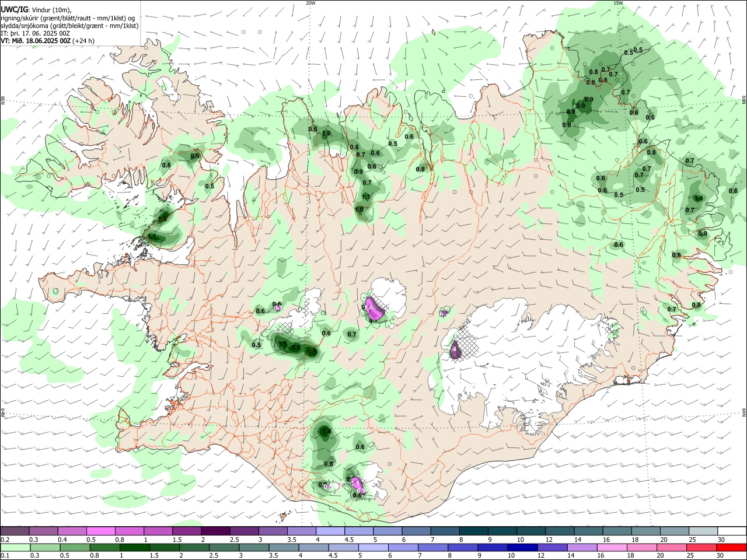The width and height of the screenshot is (747, 560).
Task: Click the '1.3' rainfall value beside 1.5
Action: (296, 348)
